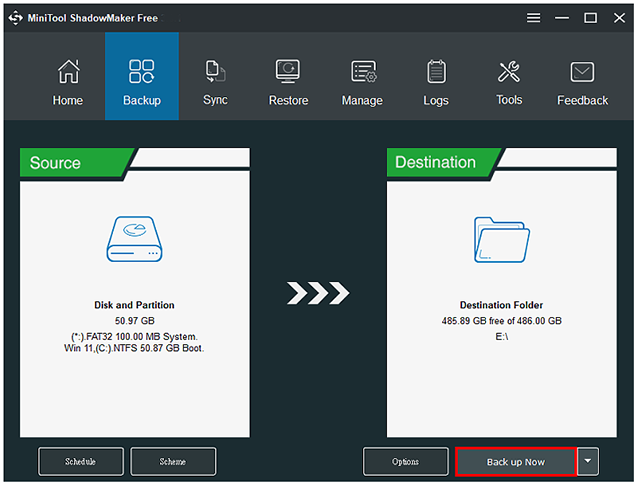Go to the Restore page icon

click(x=288, y=71)
